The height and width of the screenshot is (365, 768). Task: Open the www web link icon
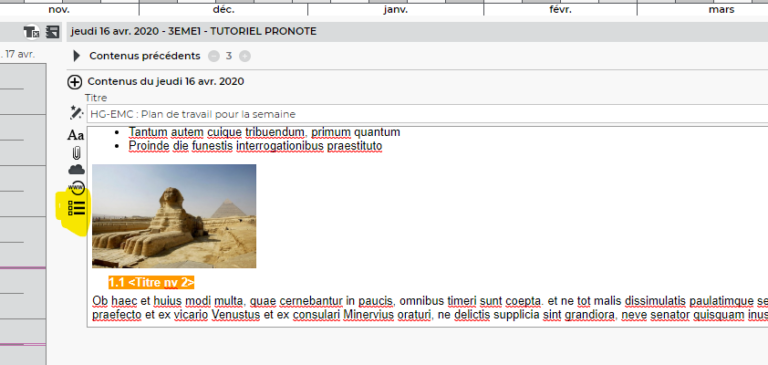(x=76, y=188)
